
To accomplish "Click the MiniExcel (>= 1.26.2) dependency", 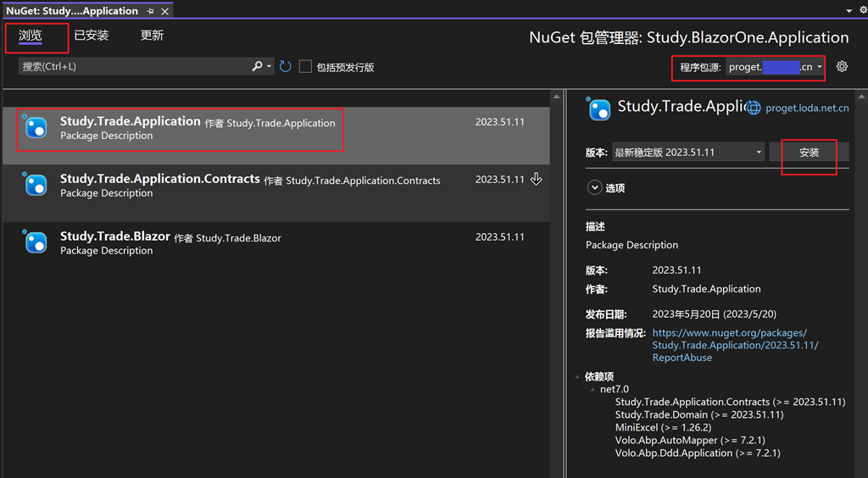I will coord(663,428).
